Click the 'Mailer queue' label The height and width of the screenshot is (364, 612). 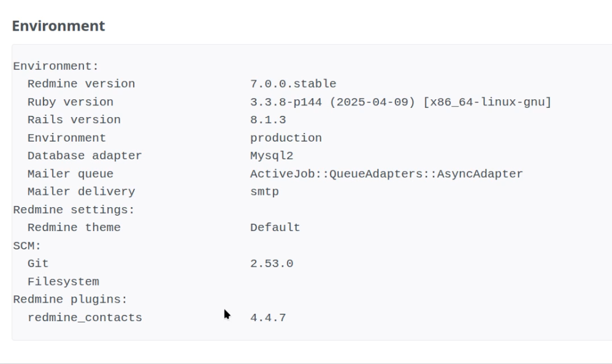click(x=71, y=173)
